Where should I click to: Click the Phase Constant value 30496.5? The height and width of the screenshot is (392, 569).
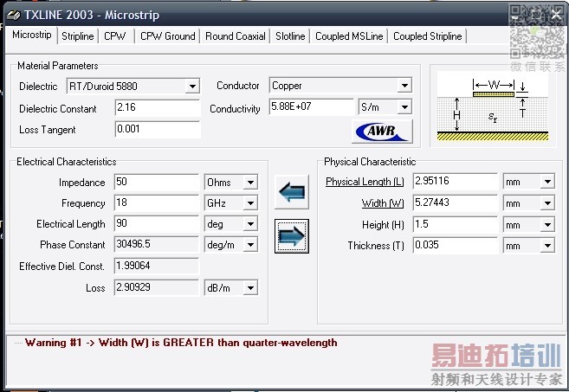coord(157,244)
